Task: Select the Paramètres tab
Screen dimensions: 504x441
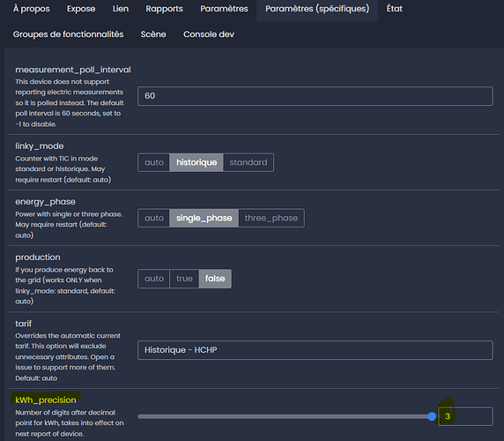Action: (x=224, y=9)
